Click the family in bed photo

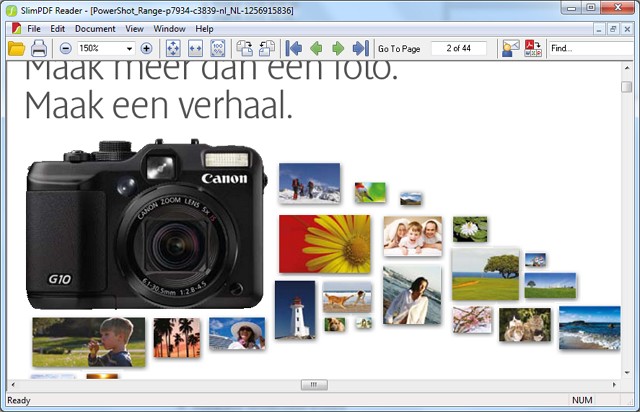point(413,236)
